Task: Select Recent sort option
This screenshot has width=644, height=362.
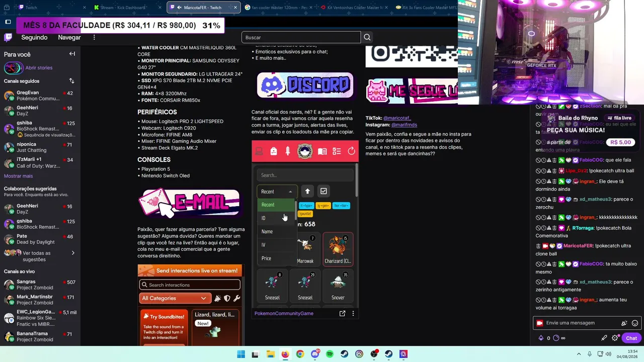Action: [x=276, y=205]
